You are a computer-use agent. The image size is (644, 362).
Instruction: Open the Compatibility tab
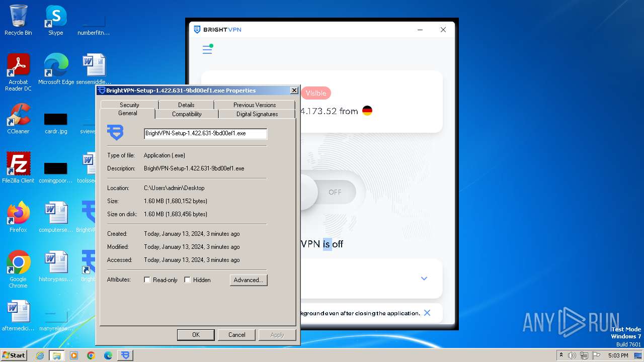[x=187, y=114]
